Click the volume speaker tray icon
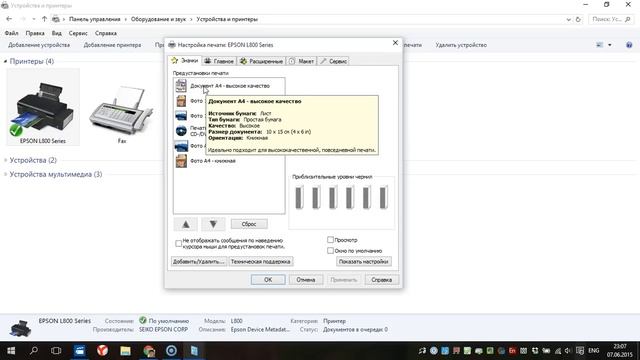 [x=568, y=351]
